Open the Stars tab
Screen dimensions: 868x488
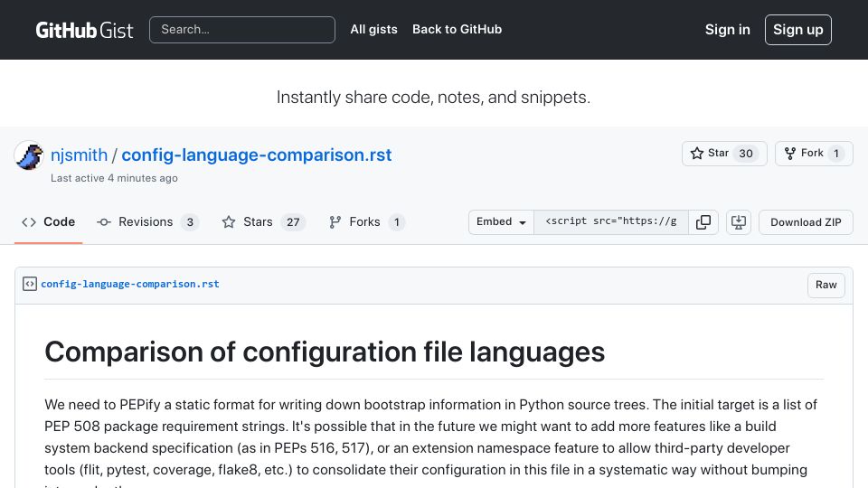pyautogui.click(x=263, y=222)
